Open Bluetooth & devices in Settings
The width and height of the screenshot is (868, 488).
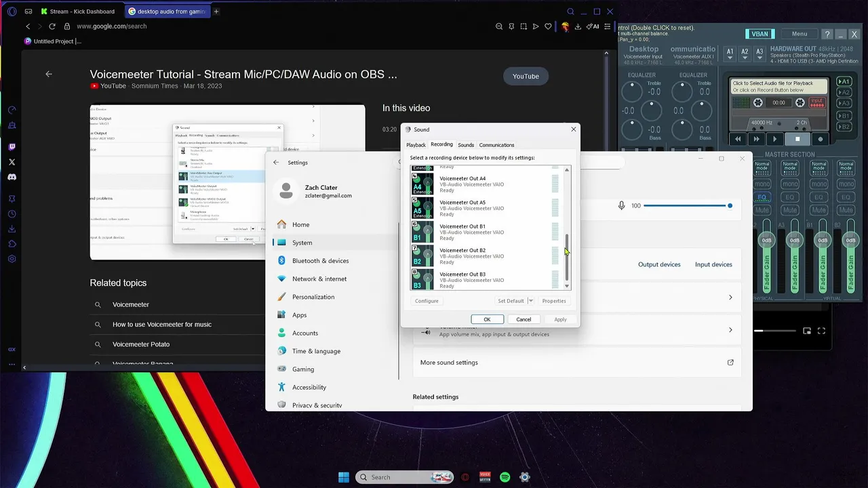pyautogui.click(x=336, y=260)
